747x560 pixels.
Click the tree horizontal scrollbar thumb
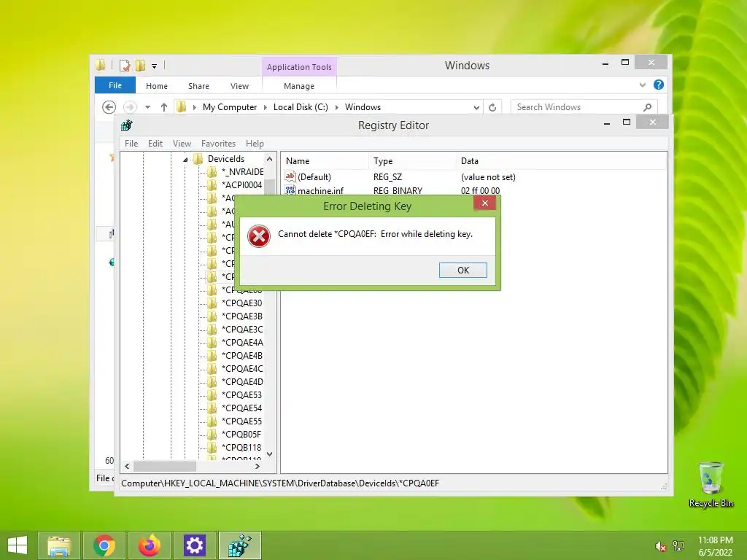tap(164, 466)
